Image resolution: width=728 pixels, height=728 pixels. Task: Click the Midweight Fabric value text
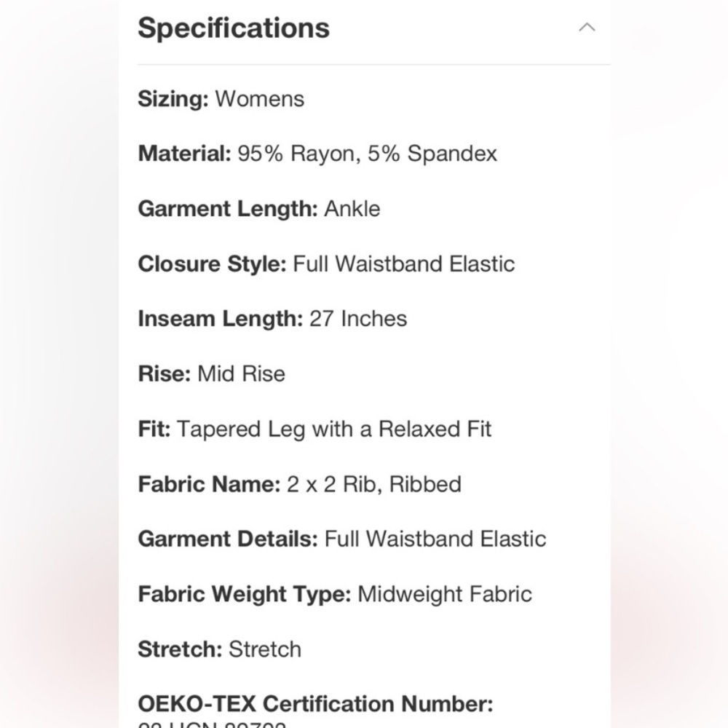tap(445, 594)
